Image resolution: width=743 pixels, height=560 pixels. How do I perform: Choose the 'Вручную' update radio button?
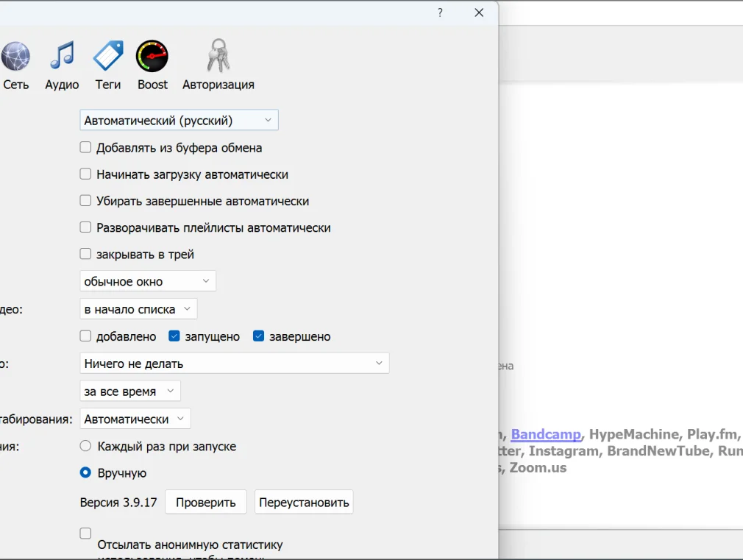pyautogui.click(x=86, y=472)
